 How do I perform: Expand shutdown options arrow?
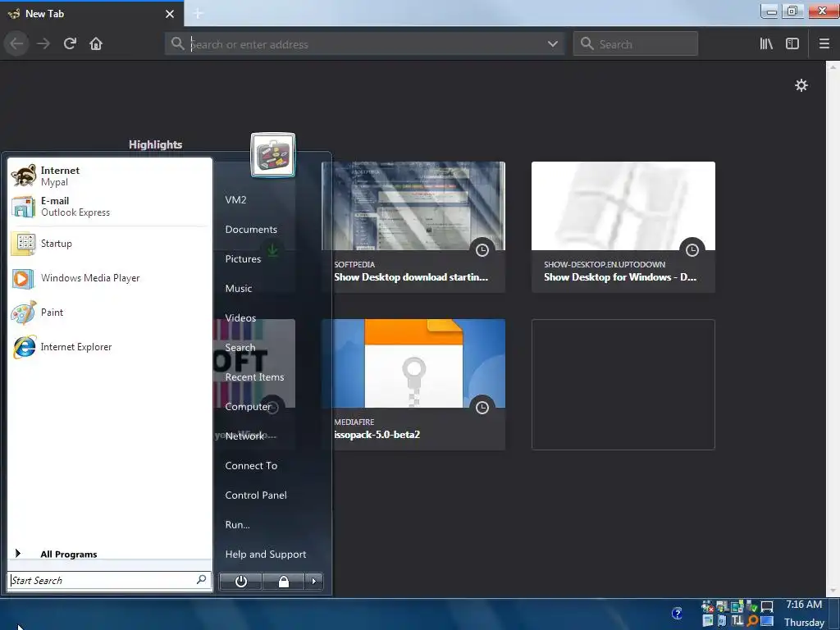[314, 582]
